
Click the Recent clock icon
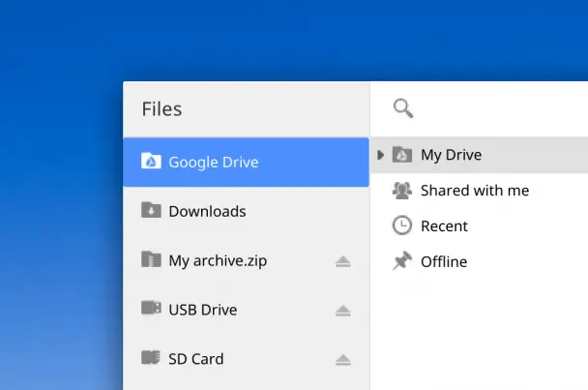coord(402,225)
